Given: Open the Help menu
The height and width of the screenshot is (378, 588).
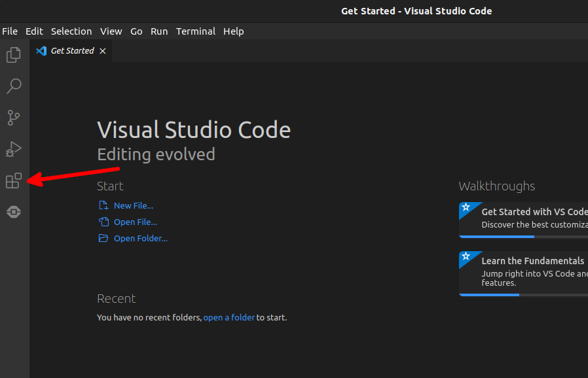Looking at the screenshot, I should tap(233, 31).
